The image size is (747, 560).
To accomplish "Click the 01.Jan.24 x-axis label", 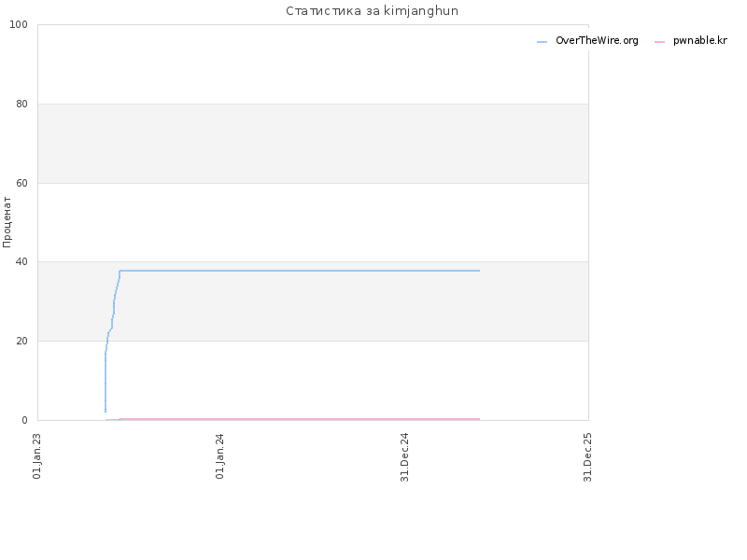I will pyautogui.click(x=219, y=455).
